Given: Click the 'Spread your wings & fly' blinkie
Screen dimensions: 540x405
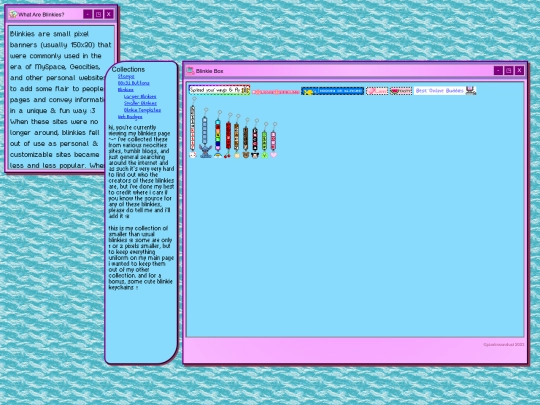Looking at the screenshot, I should tap(219, 90).
